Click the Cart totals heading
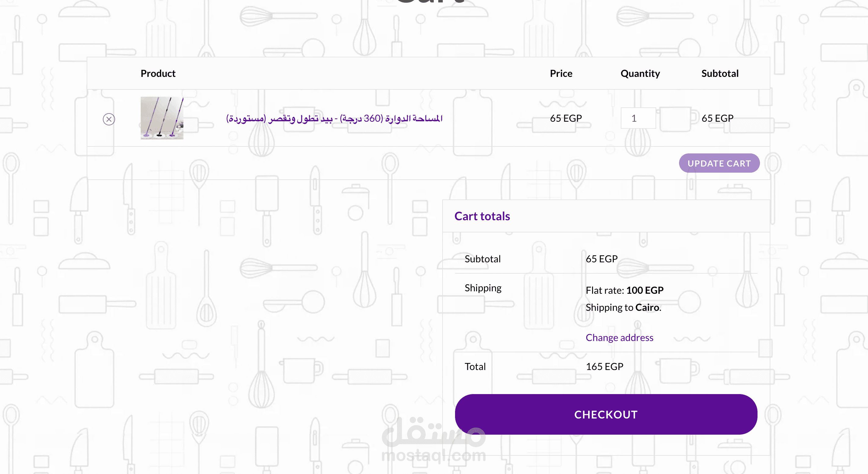This screenshot has height=474, width=868. pos(482,216)
